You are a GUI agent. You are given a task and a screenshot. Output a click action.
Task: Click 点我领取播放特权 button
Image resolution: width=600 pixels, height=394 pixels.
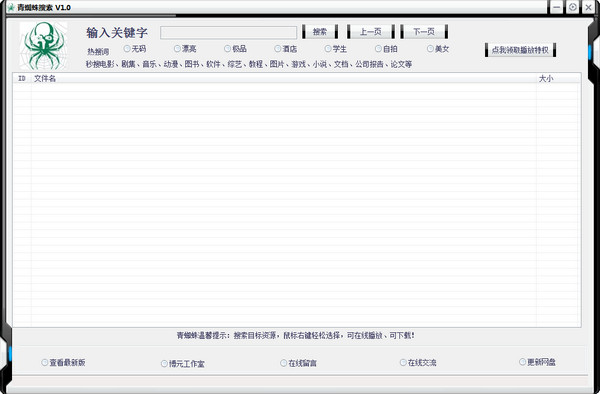[520, 50]
